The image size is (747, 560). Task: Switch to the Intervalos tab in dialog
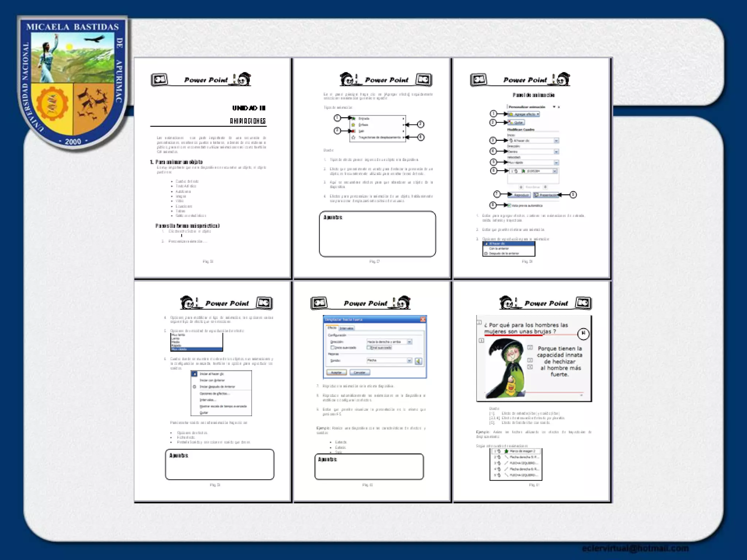pos(347,328)
